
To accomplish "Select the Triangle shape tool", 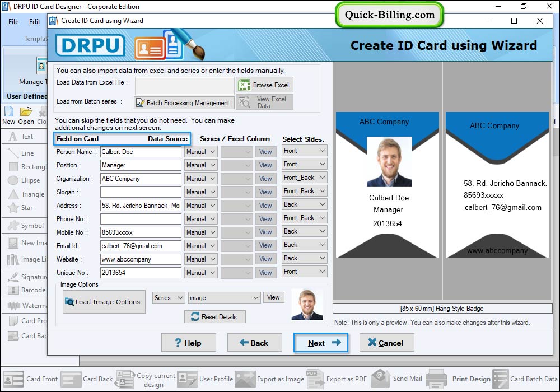I will (x=27, y=194).
